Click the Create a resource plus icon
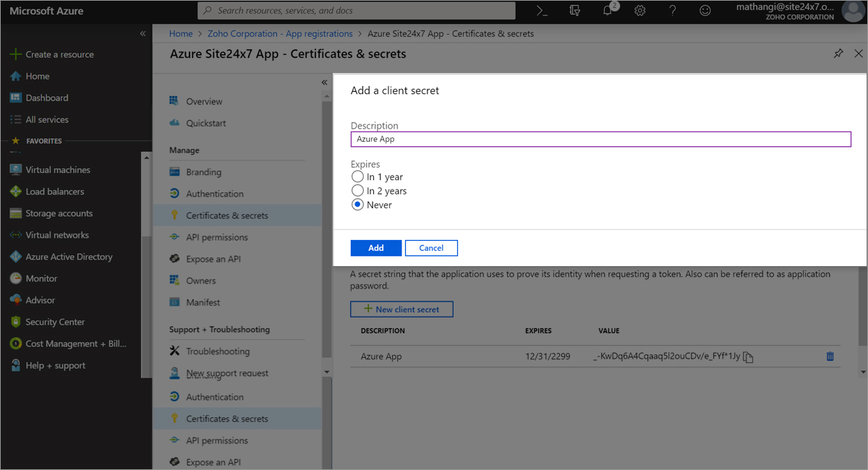 [15, 54]
